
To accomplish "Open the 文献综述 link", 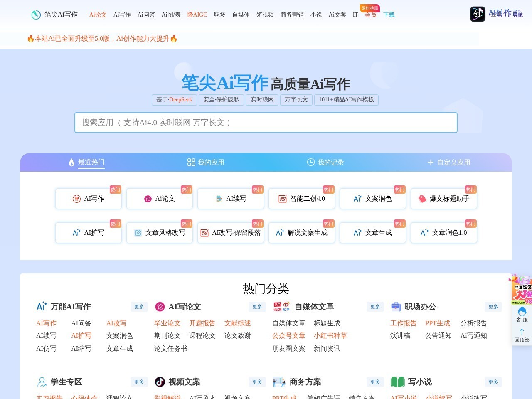I will tap(238, 323).
